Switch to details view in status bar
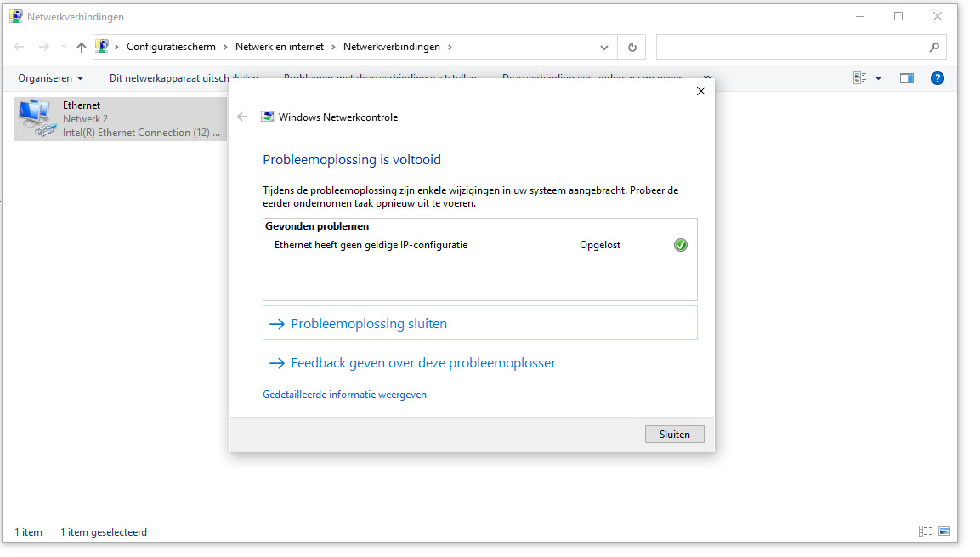This screenshot has width=980, height=557. pyautogui.click(x=926, y=531)
